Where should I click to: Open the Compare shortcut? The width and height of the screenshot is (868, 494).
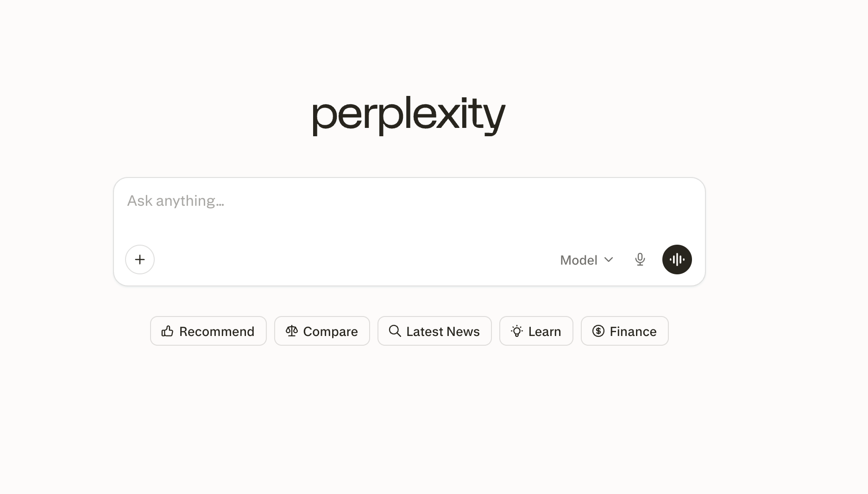pos(322,331)
